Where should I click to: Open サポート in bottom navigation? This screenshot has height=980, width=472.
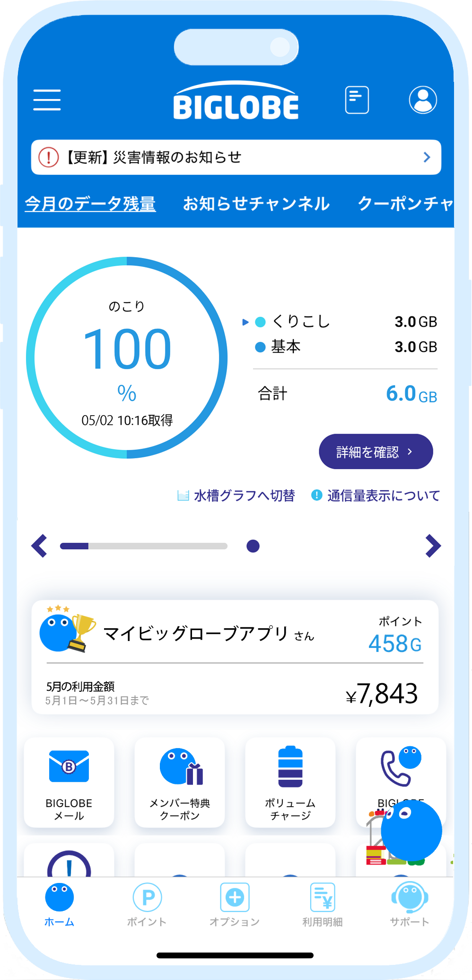(410, 905)
